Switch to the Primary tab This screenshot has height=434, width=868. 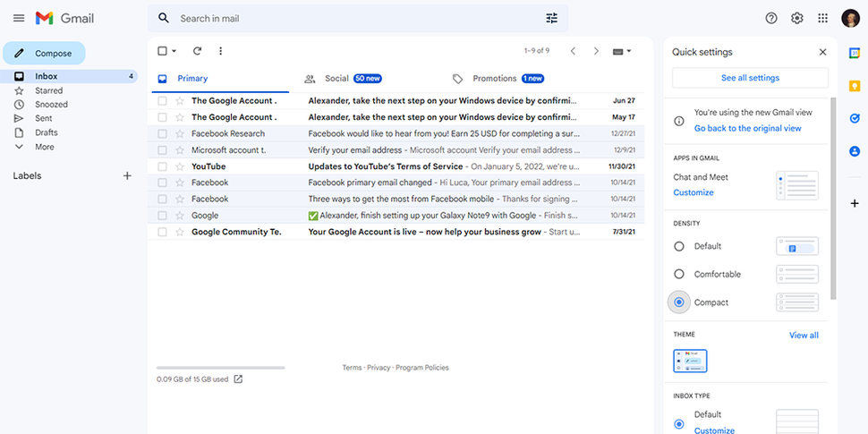click(220, 79)
